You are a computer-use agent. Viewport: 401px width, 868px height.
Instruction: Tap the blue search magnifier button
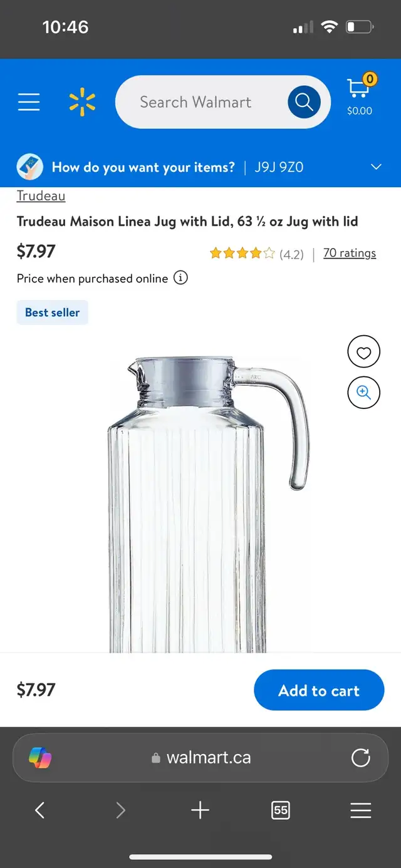pyautogui.click(x=304, y=102)
